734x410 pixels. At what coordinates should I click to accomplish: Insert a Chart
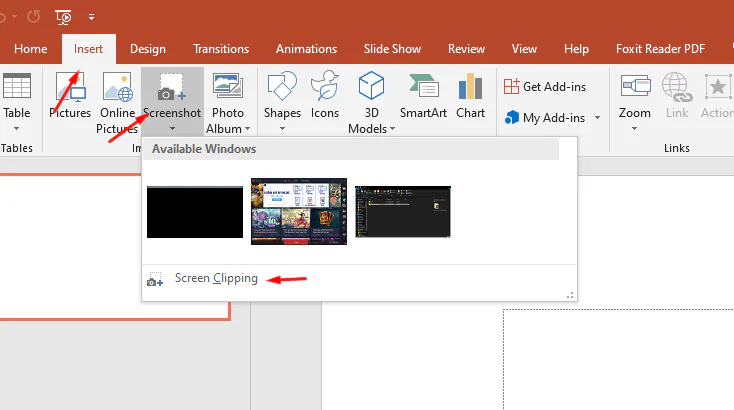[470, 95]
